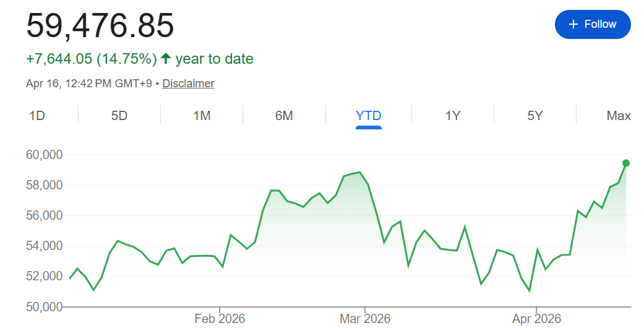
Task: Click the +7,644.05 (14.75%) change text
Action: [92, 59]
